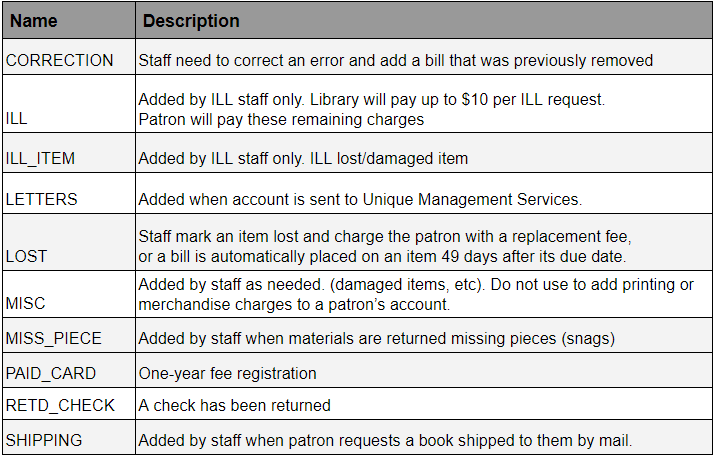Select the LETTERS name cell
Image resolution: width=715 pixels, height=459 pixels.
coord(43,199)
